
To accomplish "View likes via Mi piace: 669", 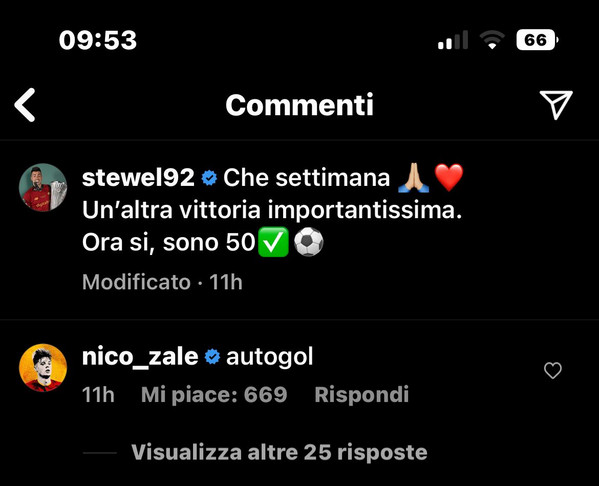I will [x=214, y=394].
